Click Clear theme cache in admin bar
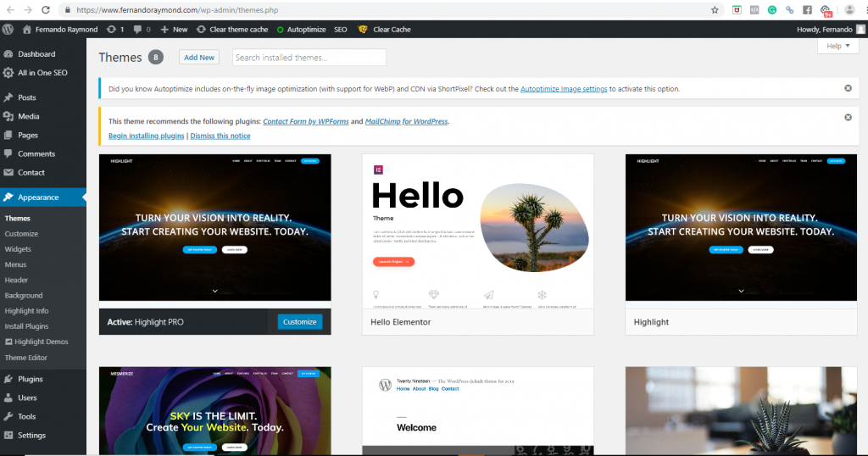Screen dimensions: 868x456 pyautogui.click(x=232, y=30)
